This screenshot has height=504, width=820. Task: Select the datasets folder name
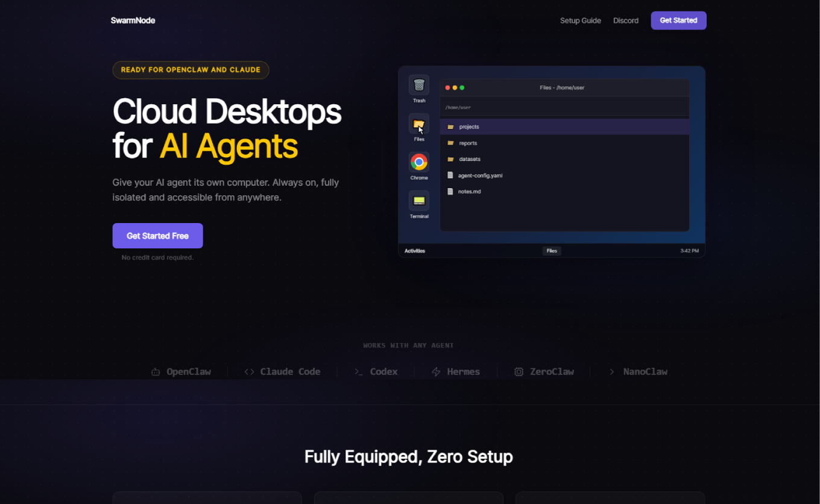click(470, 159)
